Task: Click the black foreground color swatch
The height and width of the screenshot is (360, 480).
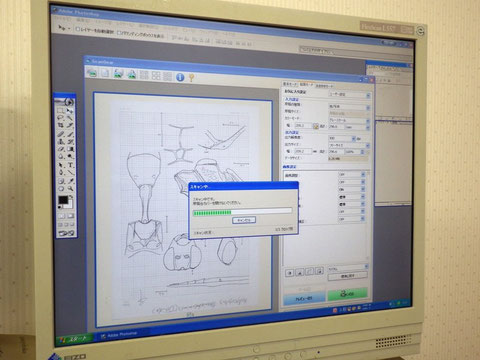Action: (x=63, y=200)
